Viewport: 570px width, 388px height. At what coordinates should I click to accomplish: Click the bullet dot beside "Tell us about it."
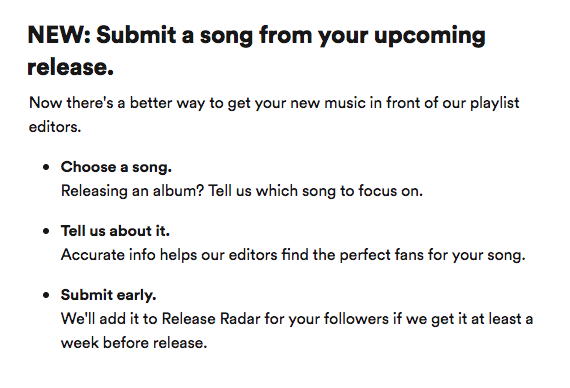(x=46, y=231)
